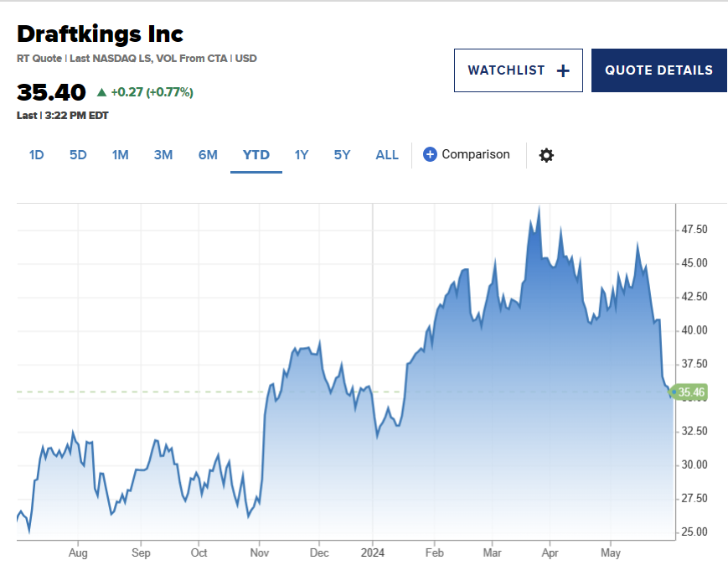Show the 3M chart range
Image resolution: width=728 pixels, height=581 pixels.
pos(163,155)
